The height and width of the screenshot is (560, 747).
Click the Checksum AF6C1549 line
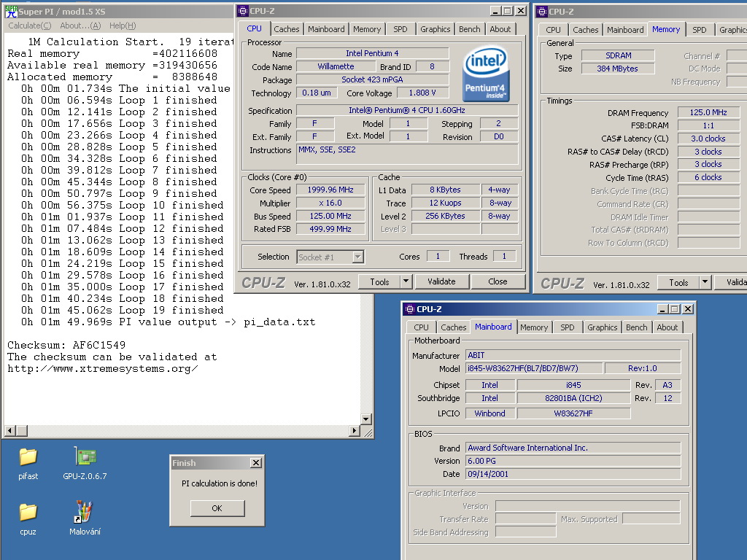66,345
